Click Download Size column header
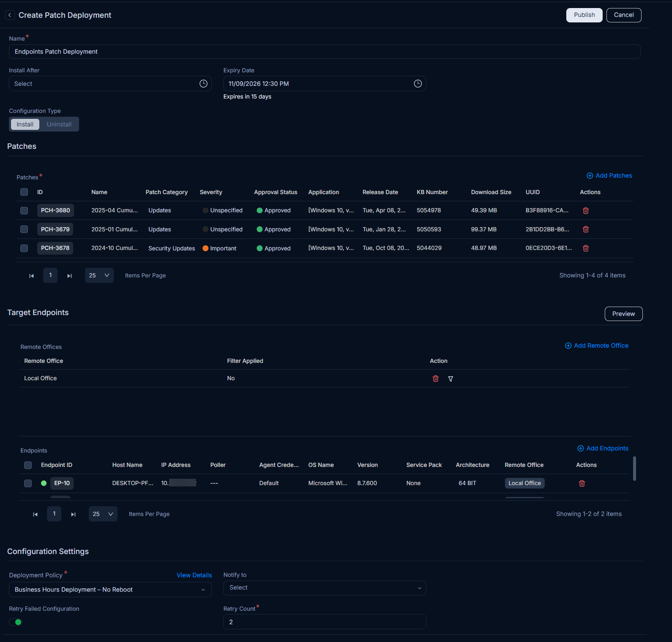This screenshot has width=672, height=642. 491,192
